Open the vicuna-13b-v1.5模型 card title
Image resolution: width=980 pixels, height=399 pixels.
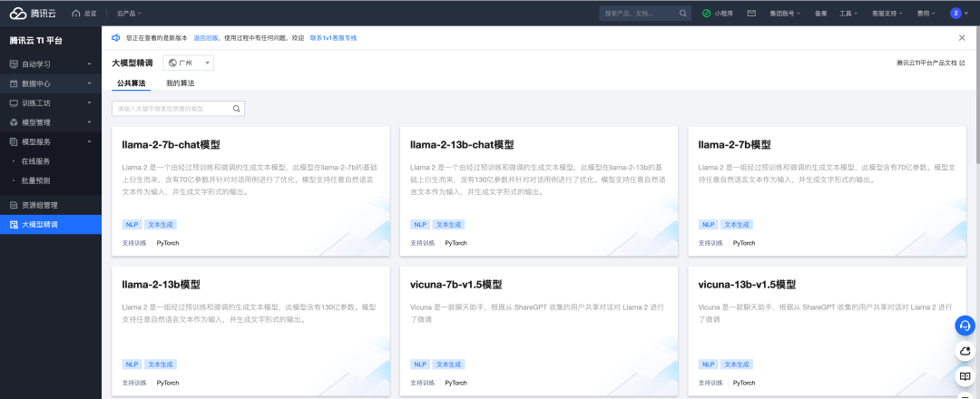pos(747,285)
